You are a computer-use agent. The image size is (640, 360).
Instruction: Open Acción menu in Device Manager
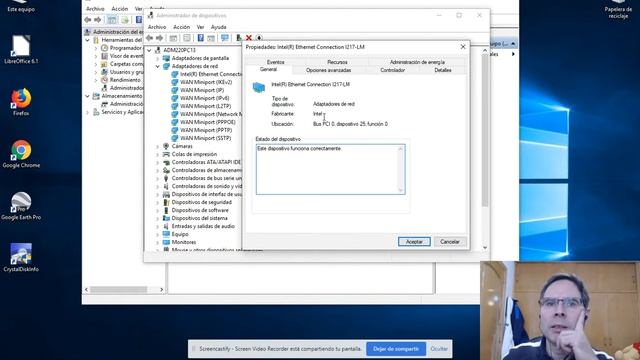[181, 27]
